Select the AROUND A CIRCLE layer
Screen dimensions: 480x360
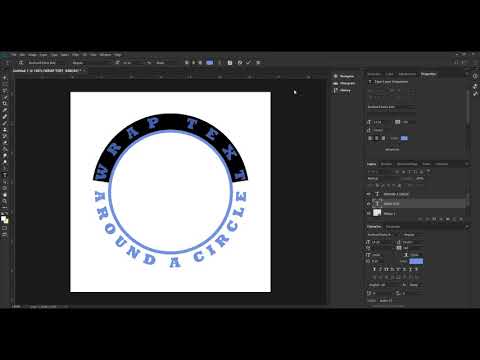pyautogui.click(x=417, y=194)
